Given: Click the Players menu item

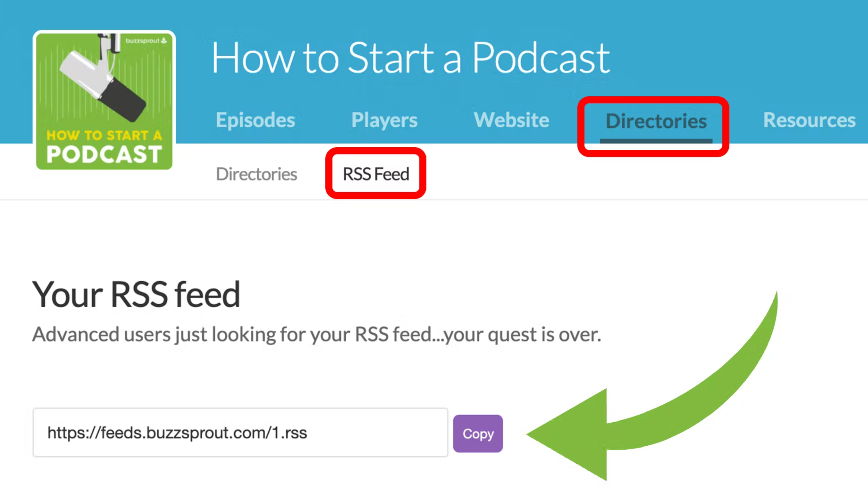Looking at the screenshot, I should click(x=384, y=119).
